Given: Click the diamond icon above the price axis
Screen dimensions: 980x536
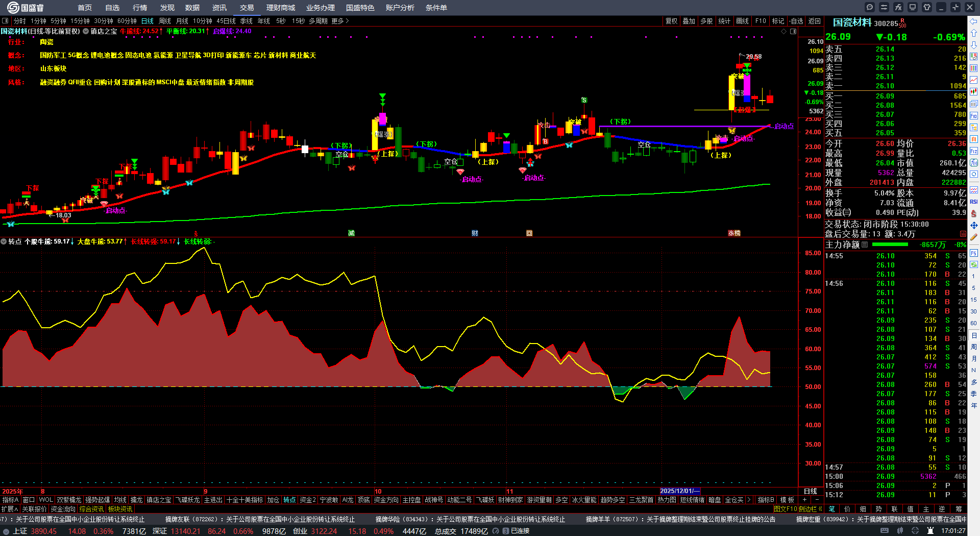Looking at the screenshot, I should 783,32.
